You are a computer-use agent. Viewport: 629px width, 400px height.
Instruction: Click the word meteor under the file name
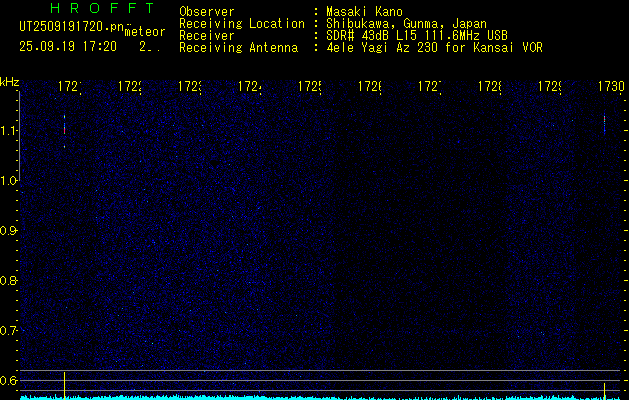click(x=145, y=32)
